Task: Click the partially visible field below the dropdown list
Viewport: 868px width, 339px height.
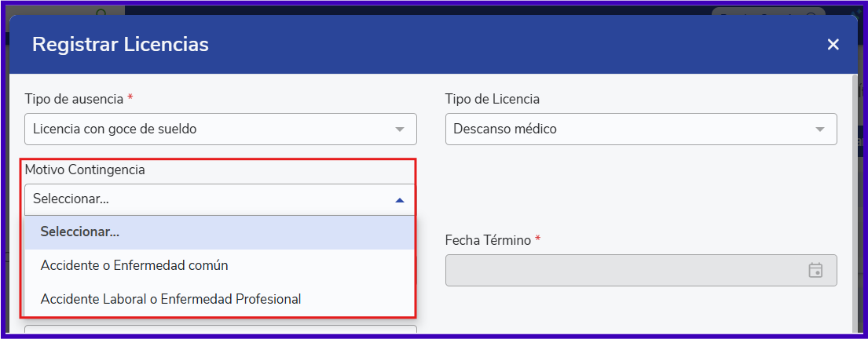Action: pos(220,330)
